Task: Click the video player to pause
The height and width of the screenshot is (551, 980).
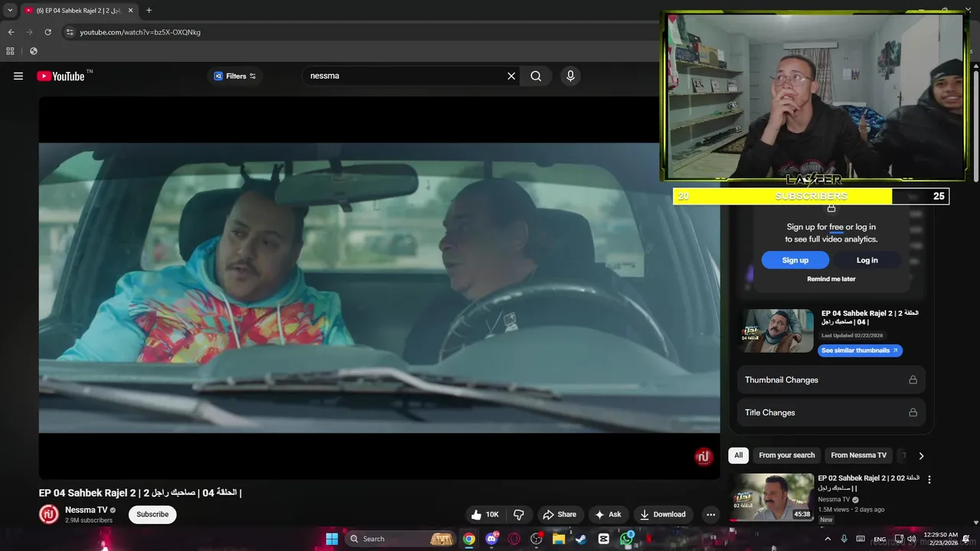Action: pos(379,287)
